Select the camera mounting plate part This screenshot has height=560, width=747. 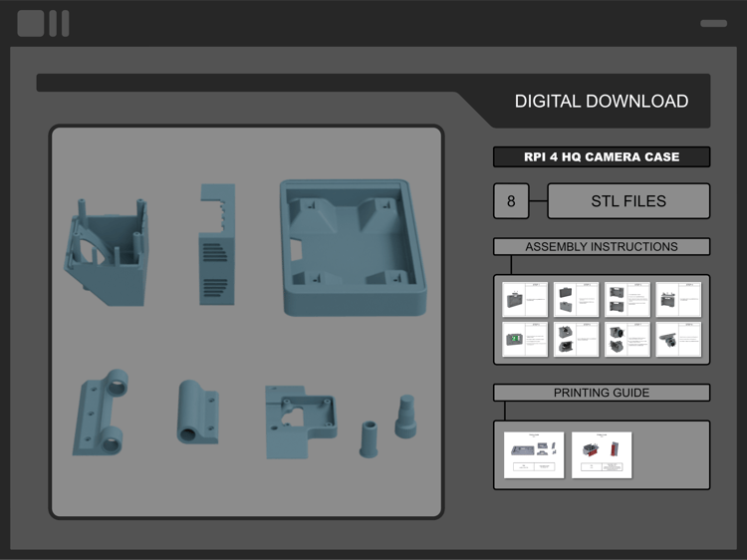click(301, 422)
